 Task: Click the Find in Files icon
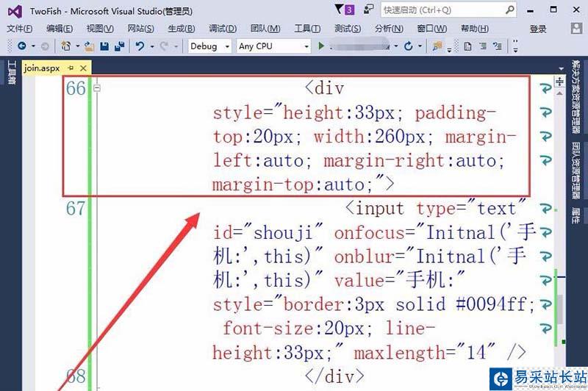[437, 46]
